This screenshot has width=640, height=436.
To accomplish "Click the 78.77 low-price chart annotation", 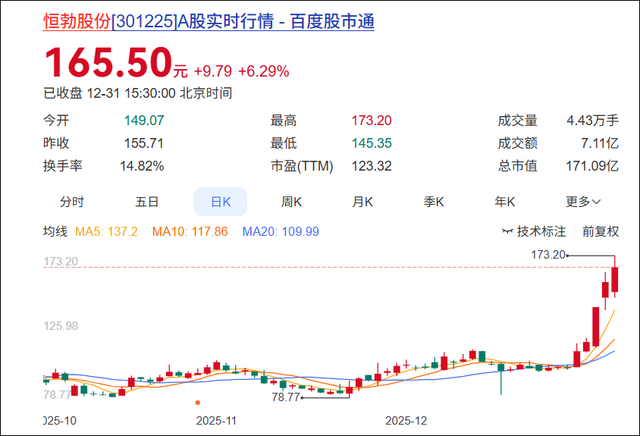I will [286, 397].
